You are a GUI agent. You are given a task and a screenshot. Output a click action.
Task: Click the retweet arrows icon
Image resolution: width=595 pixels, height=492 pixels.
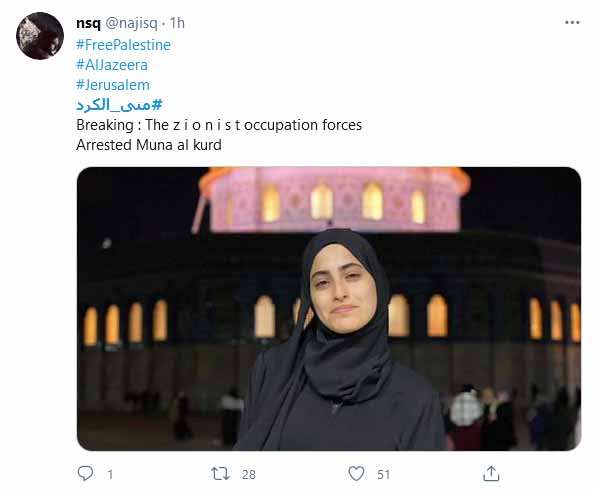click(x=220, y=474)
